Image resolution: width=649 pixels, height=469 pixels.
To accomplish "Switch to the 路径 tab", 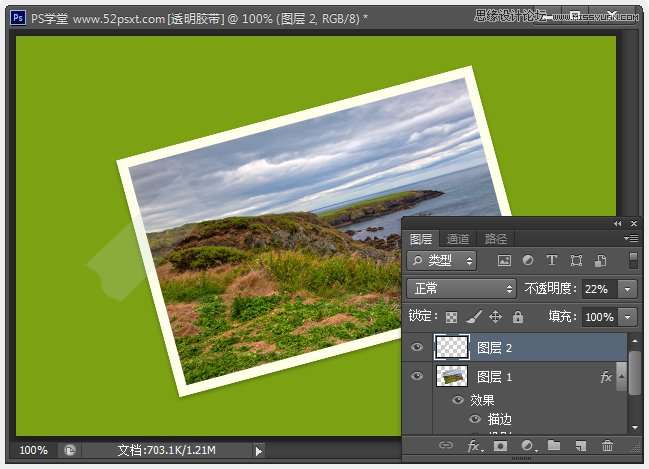I will [495, 239].
